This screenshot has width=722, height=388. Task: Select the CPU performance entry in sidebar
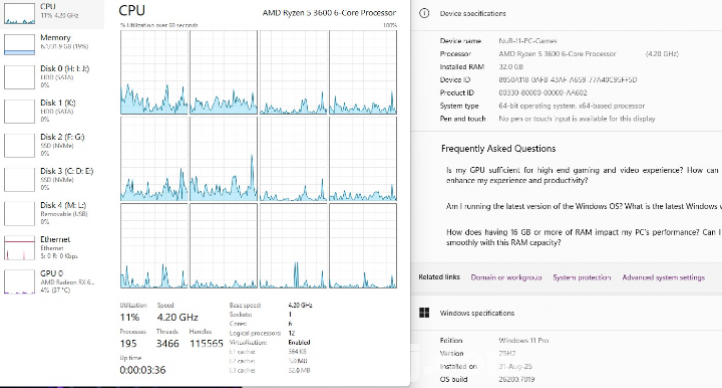tap(52, 13)
